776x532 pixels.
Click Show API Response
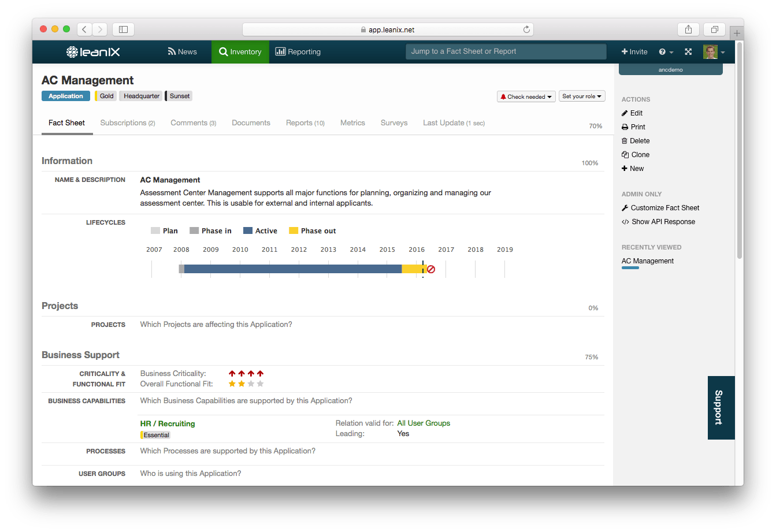pyautogui.click(x=658, y=222)
